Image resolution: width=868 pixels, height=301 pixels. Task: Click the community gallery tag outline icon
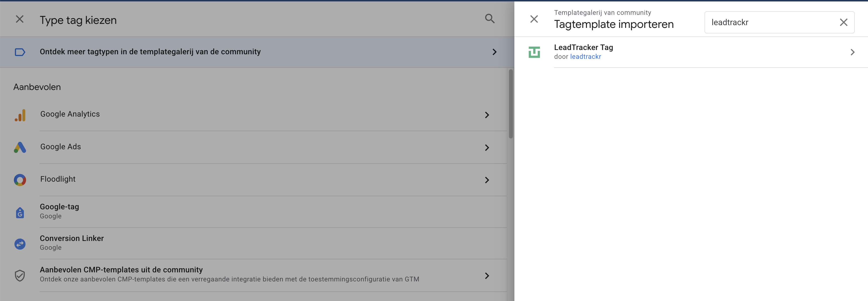click(x=20, y=52)
